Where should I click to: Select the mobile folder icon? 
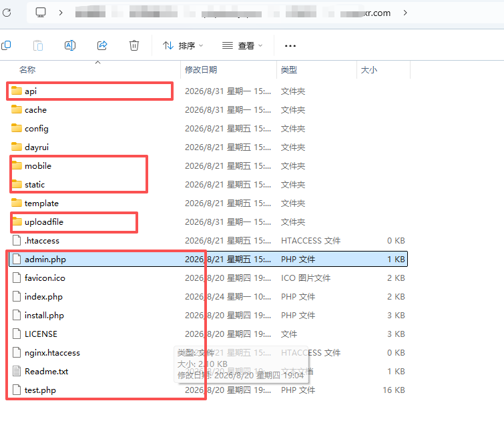(17, 165)
